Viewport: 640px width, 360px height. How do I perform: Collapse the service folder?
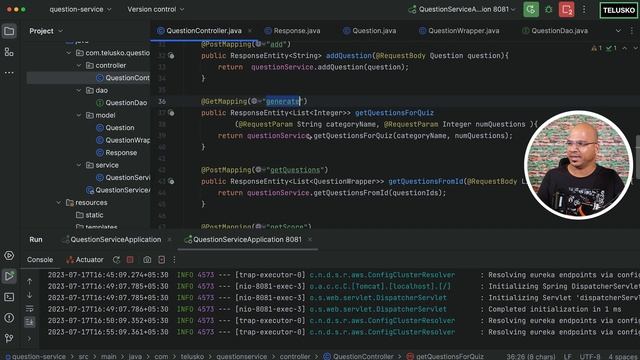(x=79, y=165)
